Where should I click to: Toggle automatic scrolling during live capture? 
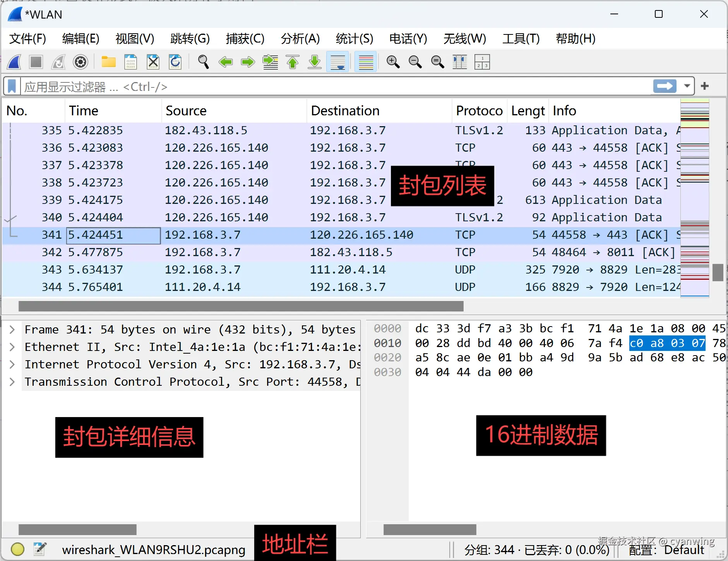337,62
